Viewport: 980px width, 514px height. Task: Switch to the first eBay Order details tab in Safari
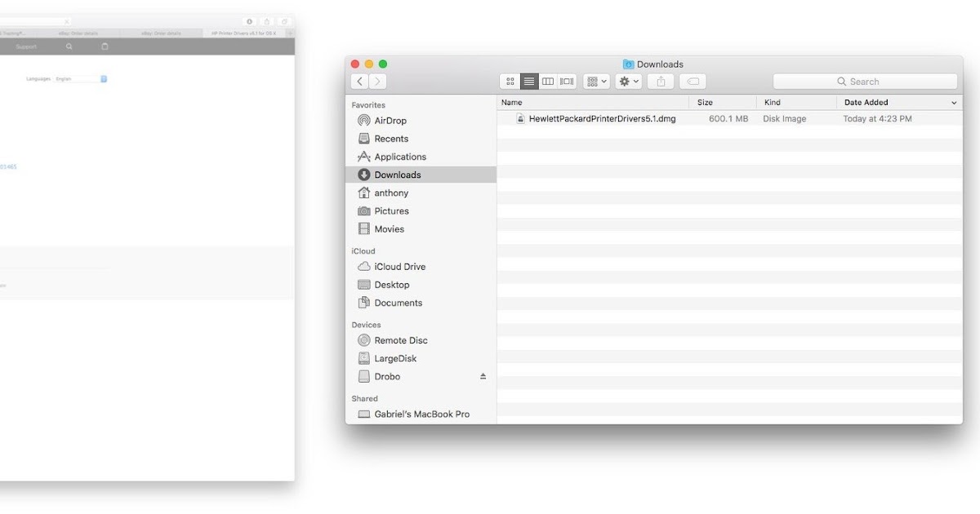coord(78,33)
